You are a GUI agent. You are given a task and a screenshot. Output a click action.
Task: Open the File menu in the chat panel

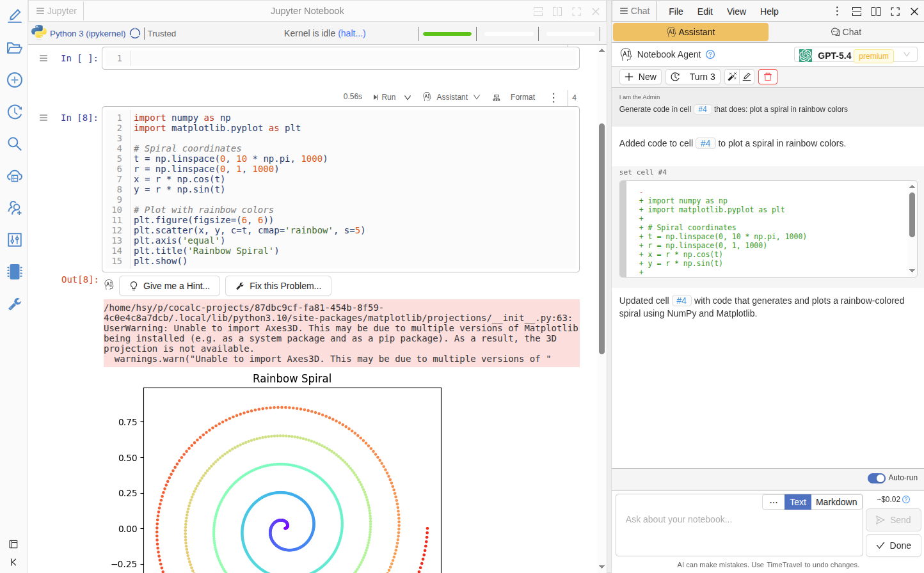(675, 11)
